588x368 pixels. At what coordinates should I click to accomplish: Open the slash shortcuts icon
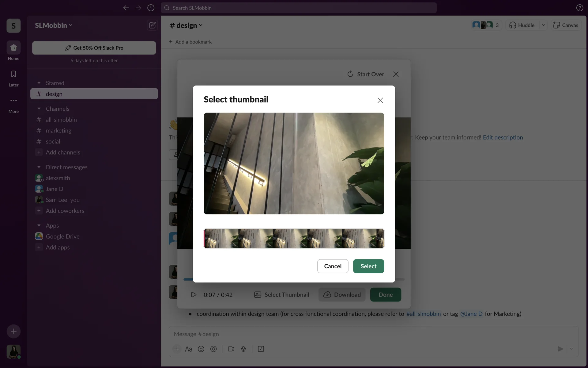coord(261,349)
